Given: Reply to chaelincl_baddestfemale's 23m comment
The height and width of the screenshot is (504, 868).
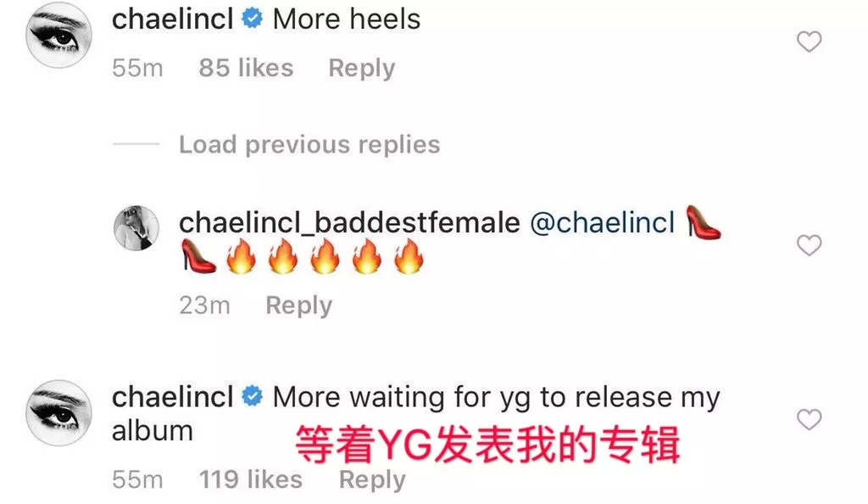Looking at the screenshot, I should tap(299, 305).
